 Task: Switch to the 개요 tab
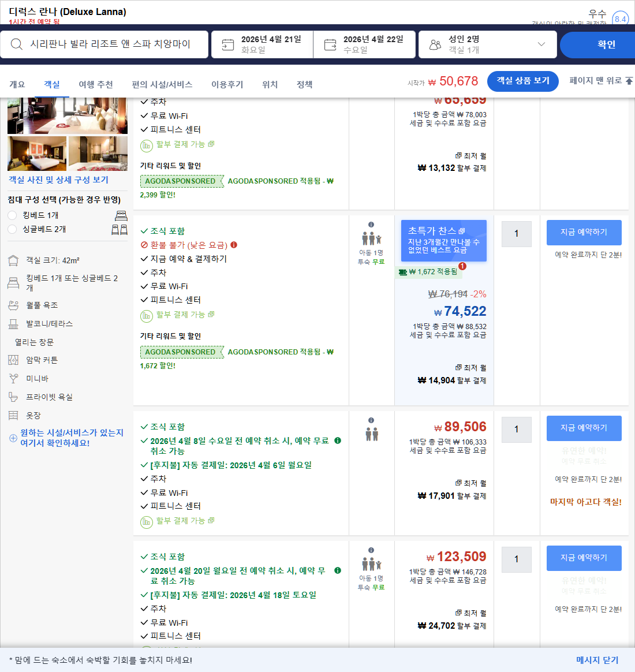click(17, 84)
